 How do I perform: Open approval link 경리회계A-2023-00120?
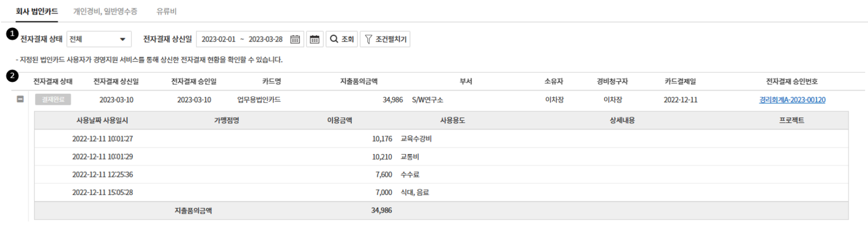(x=792, y=100)
